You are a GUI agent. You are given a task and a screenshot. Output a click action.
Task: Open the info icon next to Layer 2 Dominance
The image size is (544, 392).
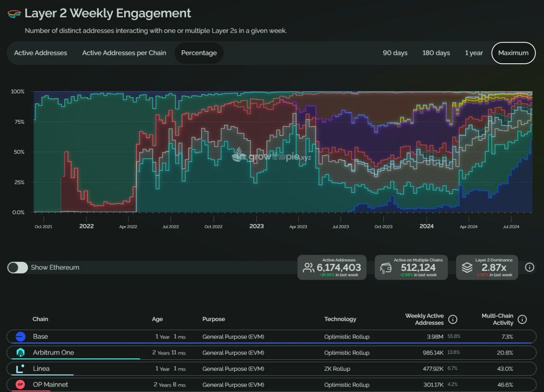[530, 267]
